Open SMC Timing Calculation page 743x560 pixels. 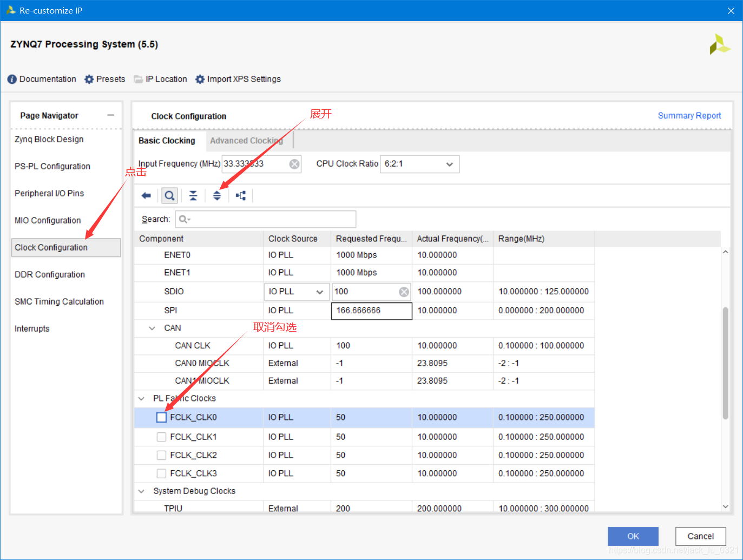tap(59, 301)
